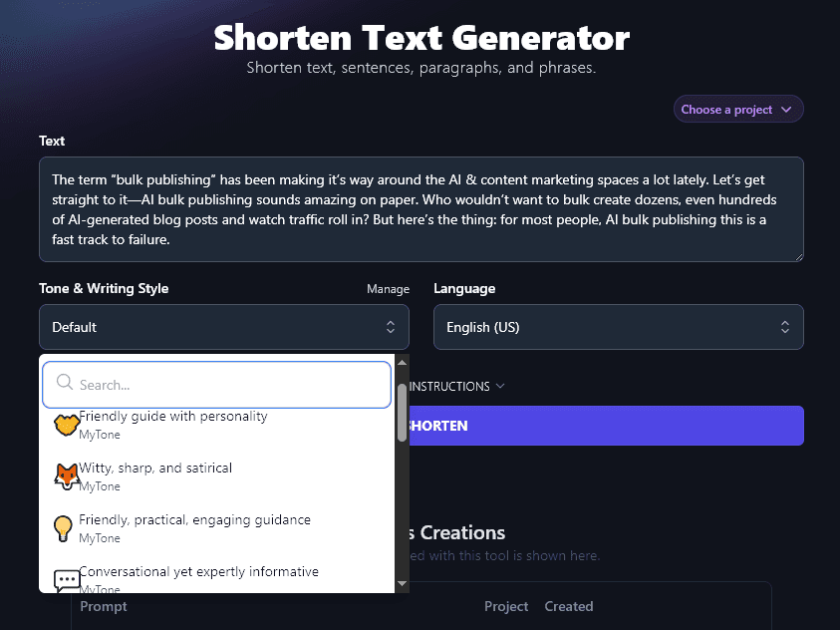Open Manage next to Tone & Writing Style
Viewport: 840px width, 630px height.
(388, 288)
